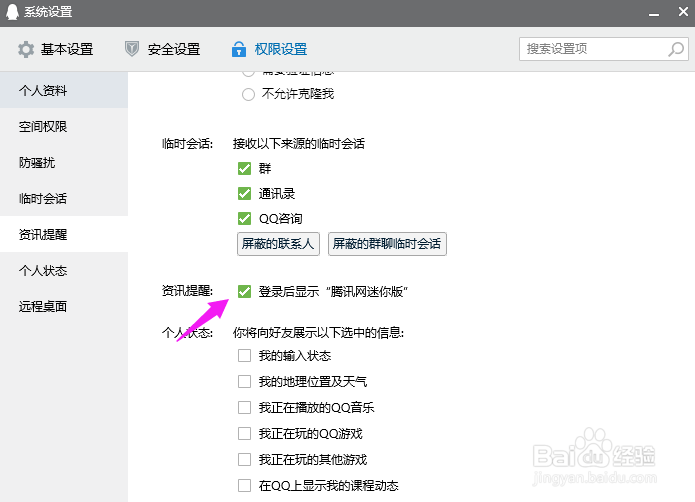Select 临时会话 in the sidebar
695x502 pixels.
tap(64, 198)
